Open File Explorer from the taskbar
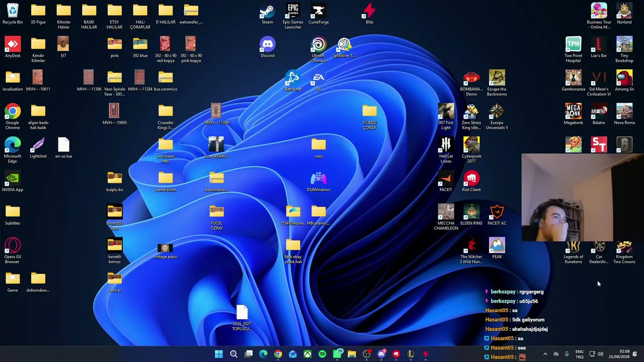The height and width of the screenshot is (362, 644). (352, 354)
